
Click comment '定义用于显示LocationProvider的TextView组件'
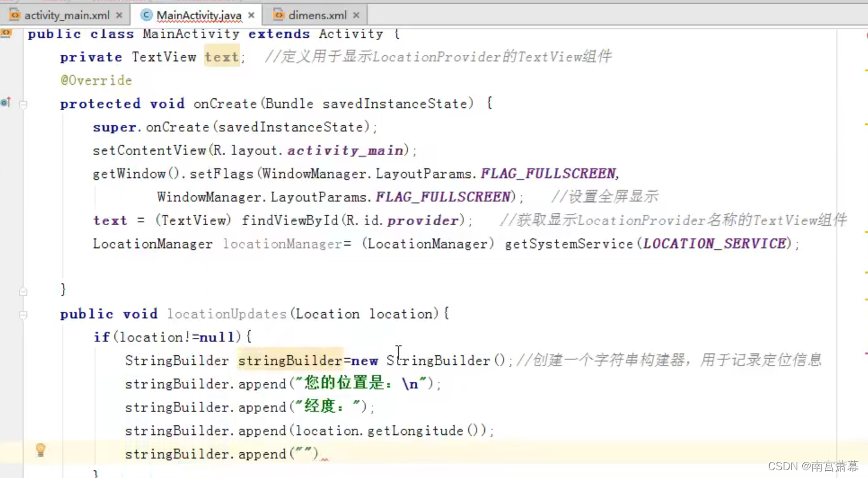(438, 58)
